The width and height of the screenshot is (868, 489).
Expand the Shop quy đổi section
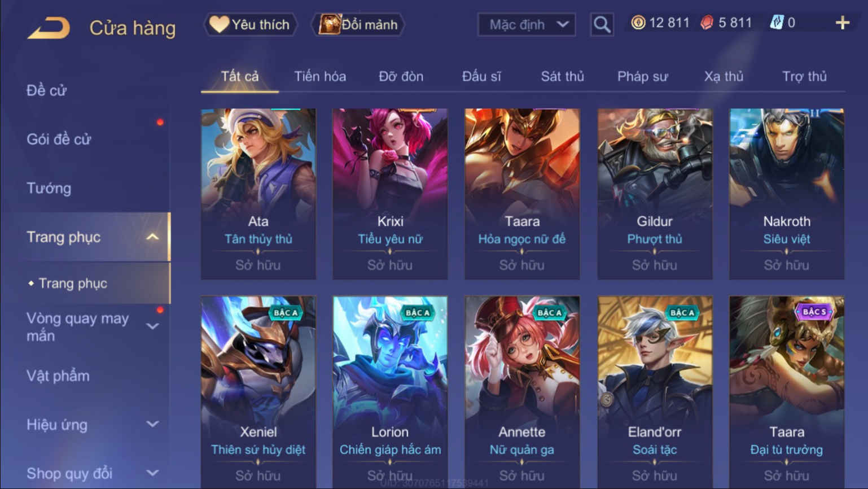[152, 473]
